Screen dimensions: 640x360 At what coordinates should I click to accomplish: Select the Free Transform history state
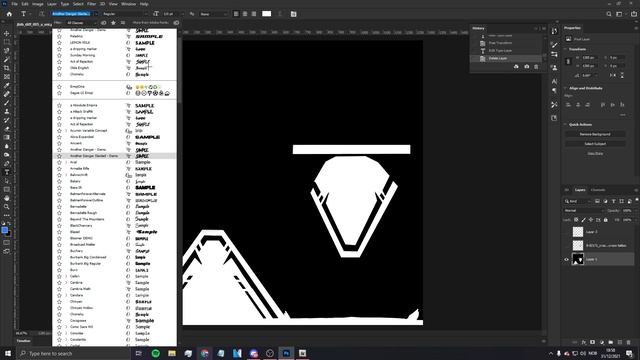(500, 43)
